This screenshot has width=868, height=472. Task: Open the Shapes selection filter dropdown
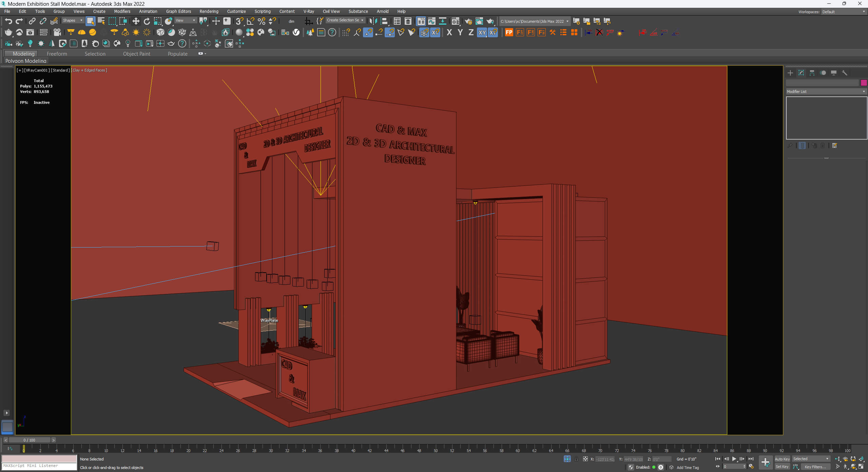point(73,20)
